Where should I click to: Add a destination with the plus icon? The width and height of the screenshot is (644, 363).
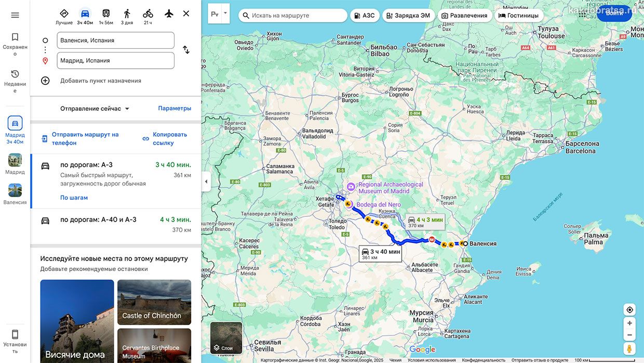coord(45,81)
